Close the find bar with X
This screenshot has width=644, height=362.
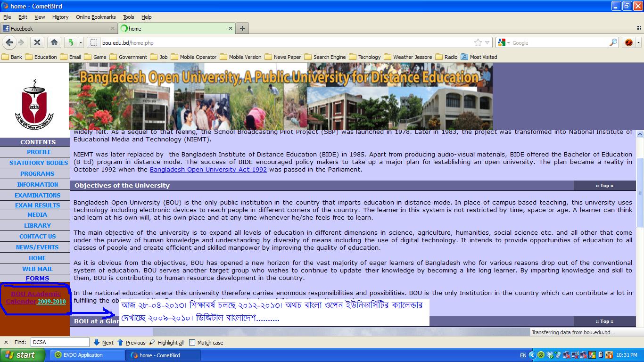[6, 343]
